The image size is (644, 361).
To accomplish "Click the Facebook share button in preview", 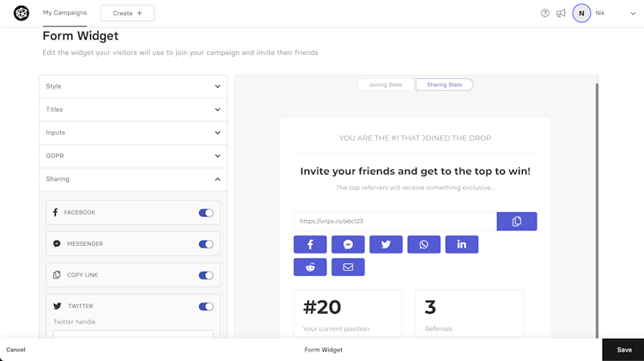I will [x=310, y=244].
